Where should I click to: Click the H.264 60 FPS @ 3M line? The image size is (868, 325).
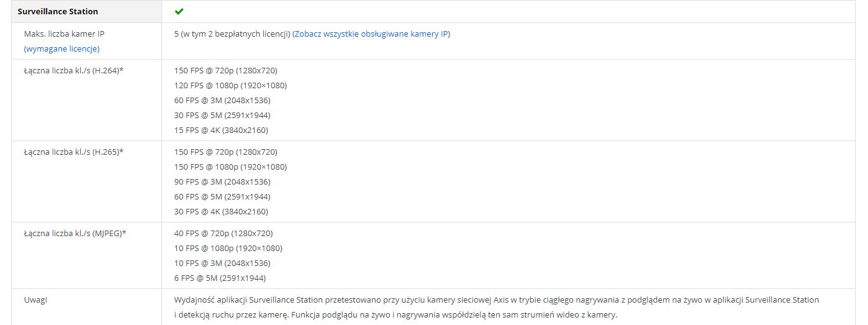click(223, 100)
